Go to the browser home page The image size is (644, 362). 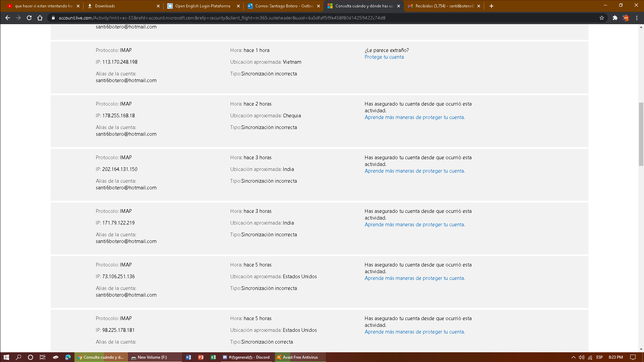[x=40, y=18]
